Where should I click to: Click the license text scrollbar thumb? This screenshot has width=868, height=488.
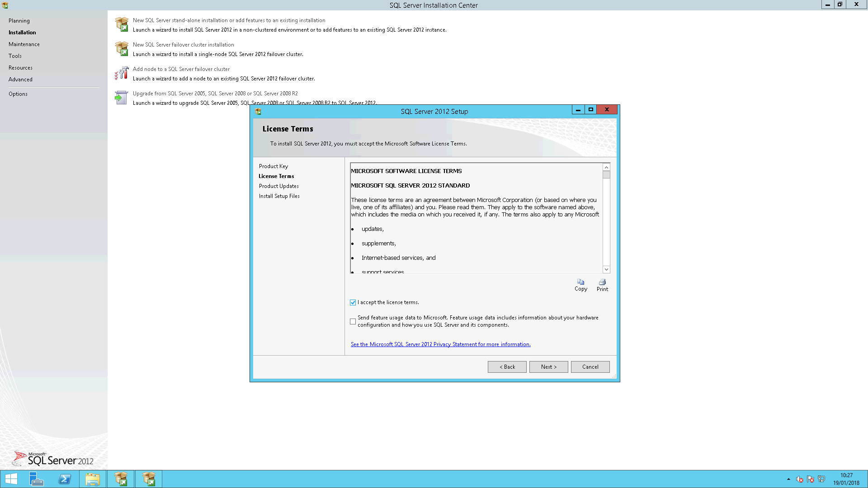point(606,175)
